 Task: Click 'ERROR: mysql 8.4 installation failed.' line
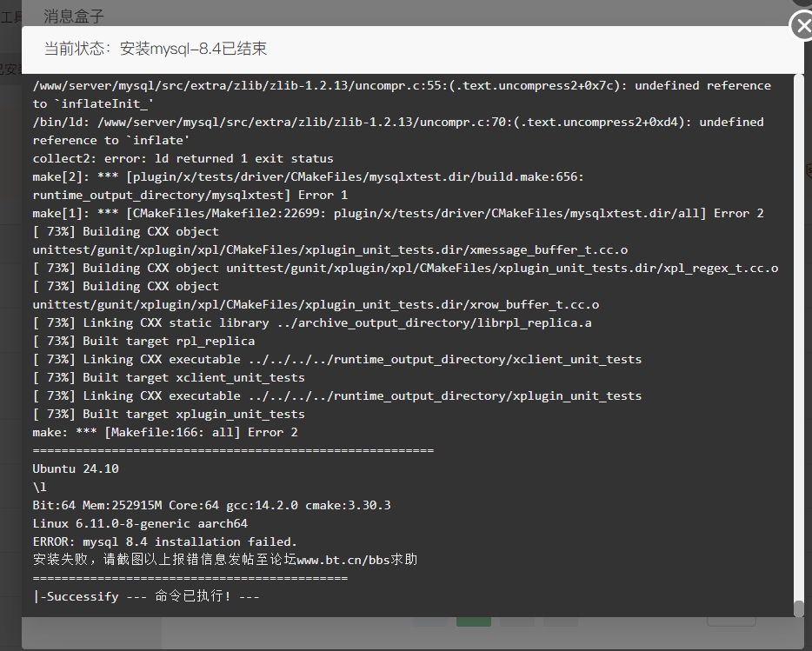click(164, 541)
